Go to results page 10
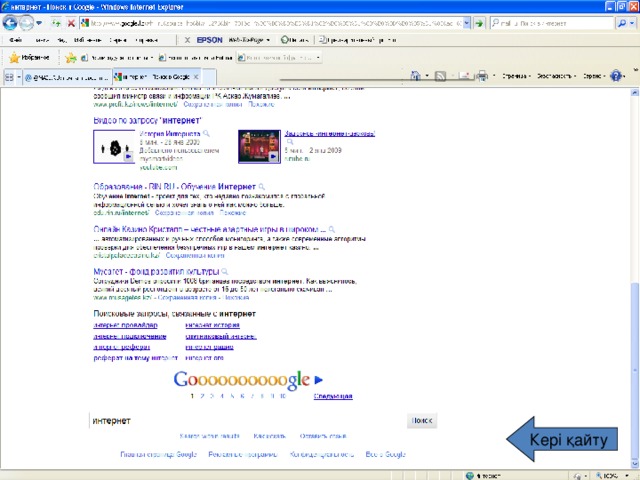Screen dimensions: 640x480 (x=283, y=396)
